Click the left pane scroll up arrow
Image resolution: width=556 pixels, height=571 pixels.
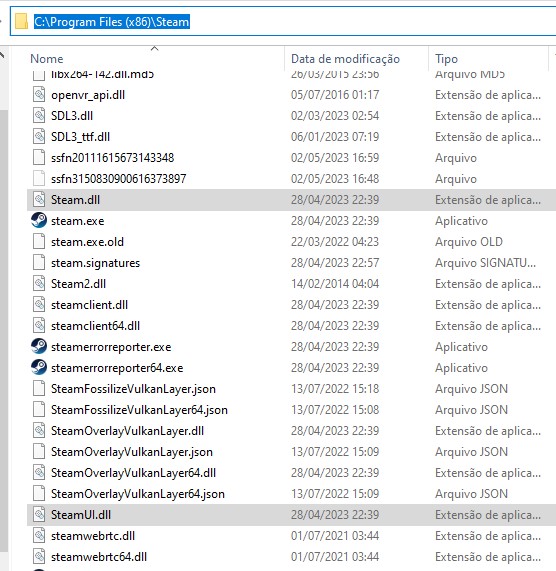2,55
